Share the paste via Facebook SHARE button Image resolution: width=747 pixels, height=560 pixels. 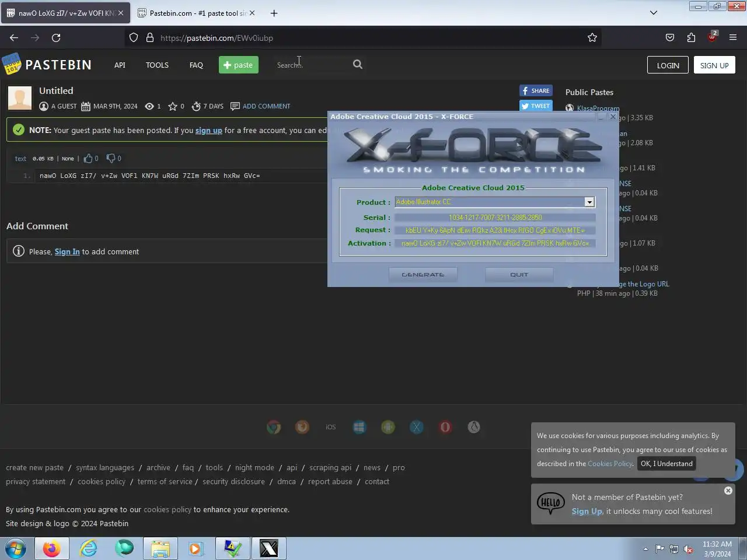pyautogui.click(x=536, y=90)
